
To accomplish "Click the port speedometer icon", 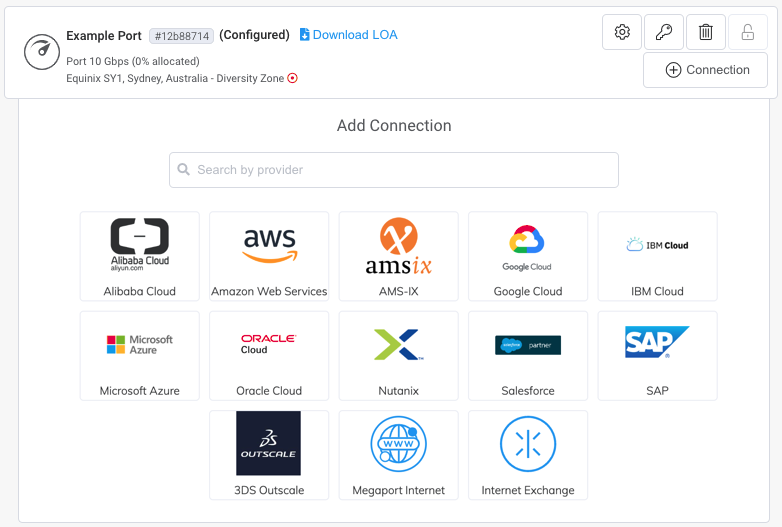I will click(x=41, y=52).
